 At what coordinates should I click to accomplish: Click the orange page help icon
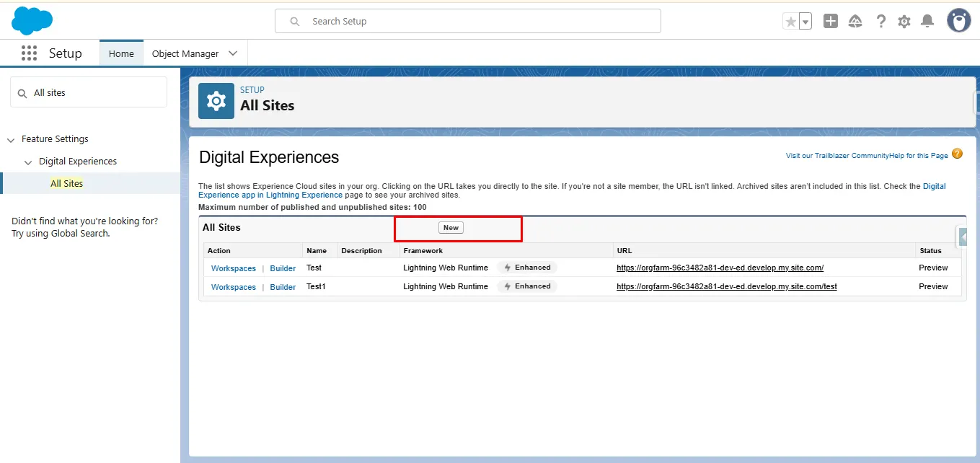point(957,154)
